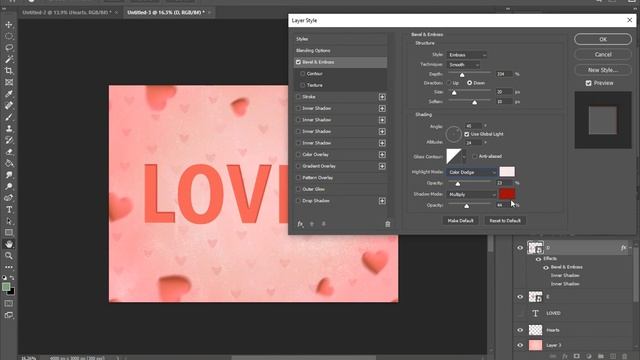Select the Path Selection tool
The image size is (640, 360).
9,221
